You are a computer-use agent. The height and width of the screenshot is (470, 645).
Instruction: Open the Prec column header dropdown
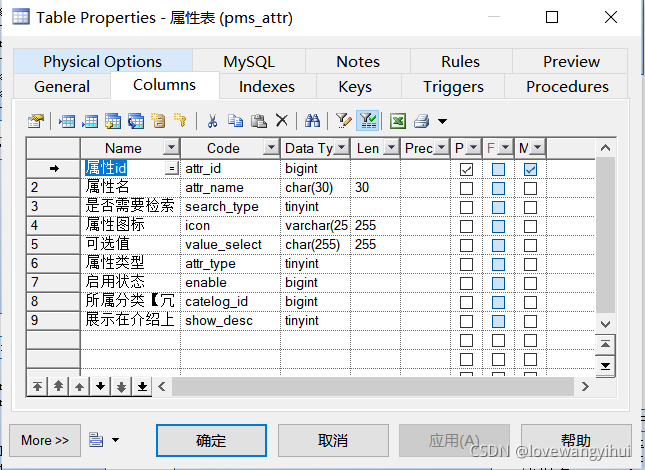pos(442,147)
